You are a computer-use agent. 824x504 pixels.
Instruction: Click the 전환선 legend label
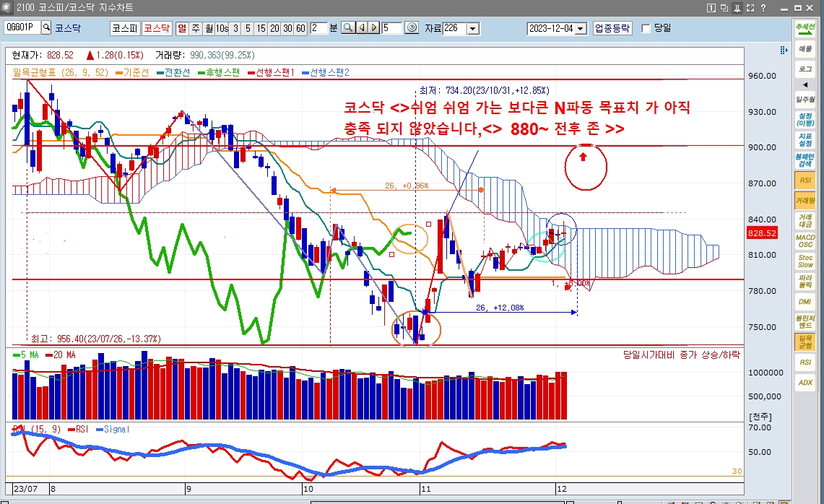coord(173,72)
